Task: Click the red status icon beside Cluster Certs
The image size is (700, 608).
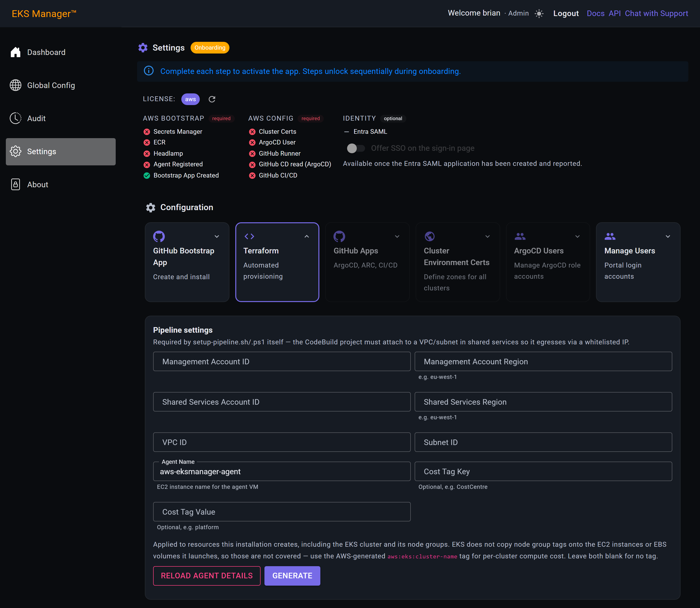Action: coord(252,132)
